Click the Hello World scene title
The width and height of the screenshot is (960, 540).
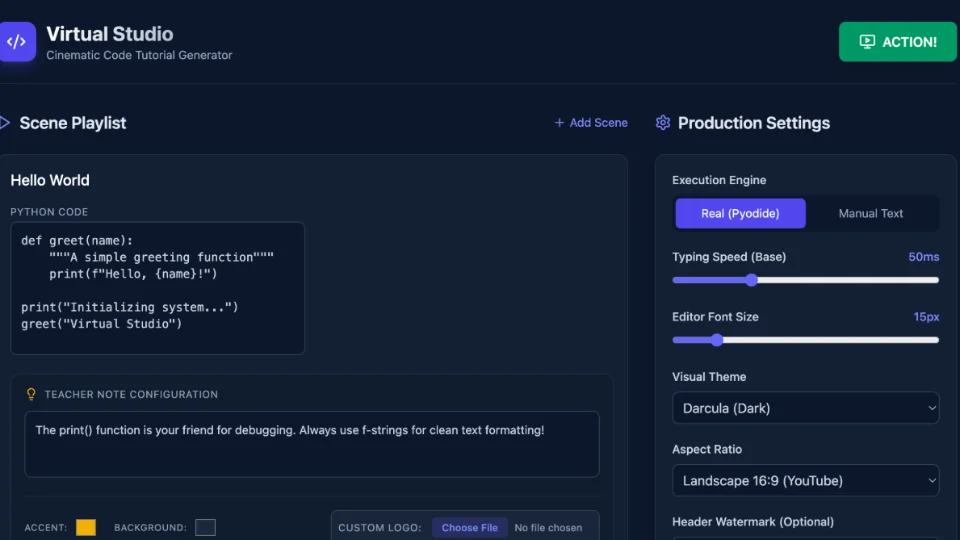50,180
